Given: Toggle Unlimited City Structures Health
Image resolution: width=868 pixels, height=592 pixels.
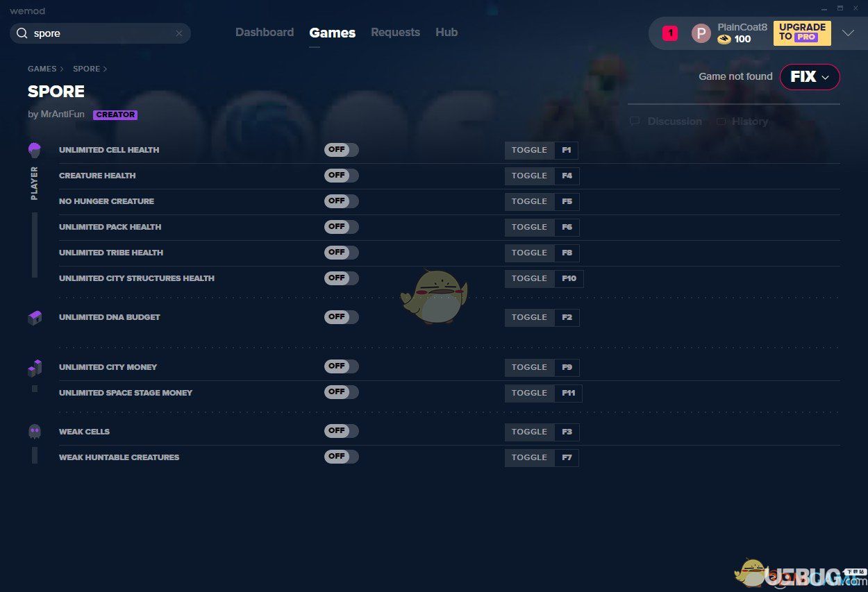Looking at the screenshot, I should tap(341, 278).
